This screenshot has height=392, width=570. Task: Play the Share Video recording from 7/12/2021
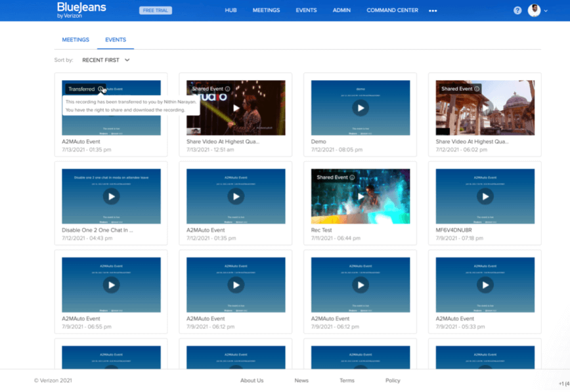click(x=485, y=108)
